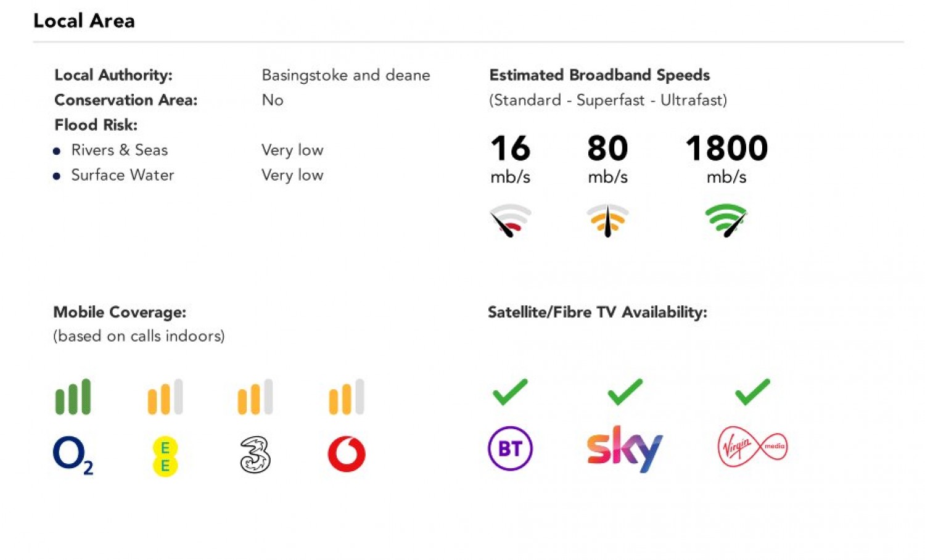Click the Virgin Media logo
Viewport: 925px width, 560px height.
pyautogui.click(x=752, y=447)
